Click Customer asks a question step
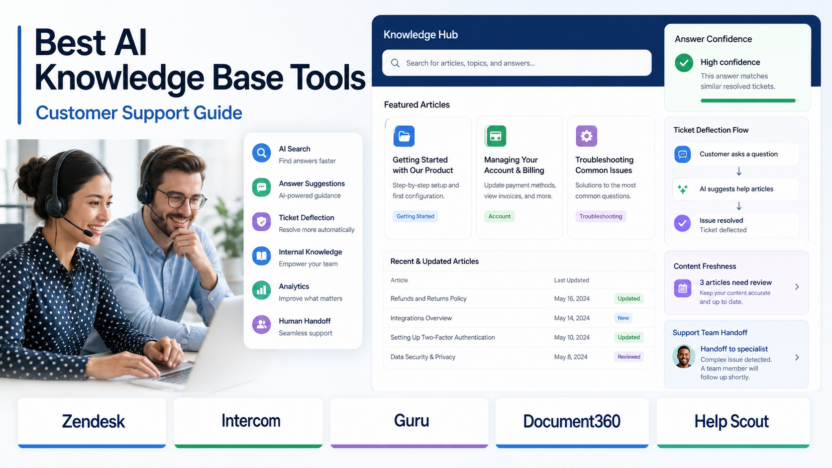Viewport: 832px width, 468px height. [x=738, y=154]
